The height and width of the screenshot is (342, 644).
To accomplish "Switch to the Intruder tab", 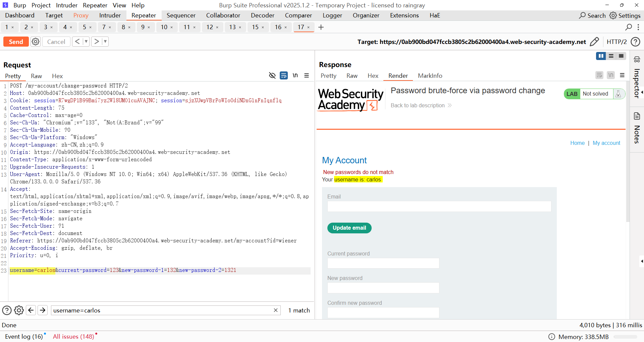I will tap(110, 15).
